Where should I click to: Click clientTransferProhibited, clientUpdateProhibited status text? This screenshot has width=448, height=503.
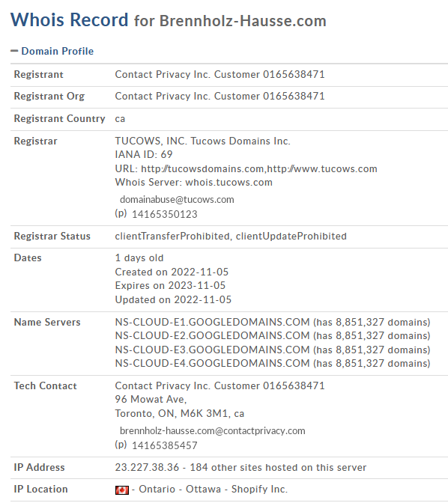[231, 236]
